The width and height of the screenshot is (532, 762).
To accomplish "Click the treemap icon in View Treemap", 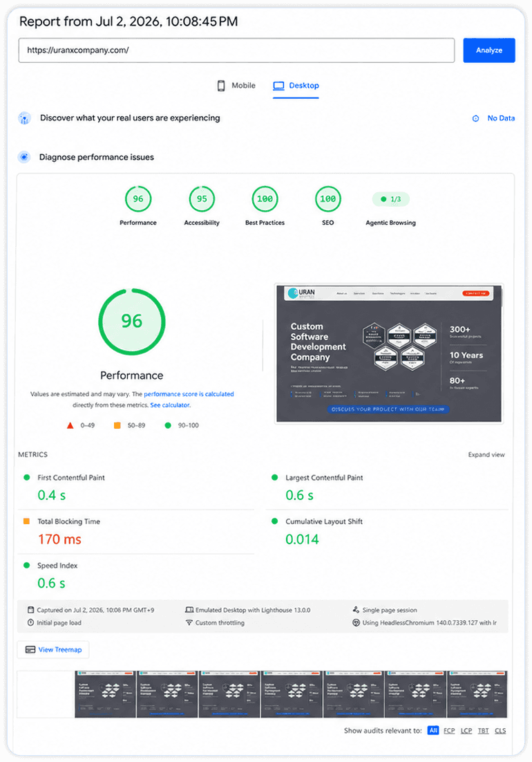I will [30, 650].
